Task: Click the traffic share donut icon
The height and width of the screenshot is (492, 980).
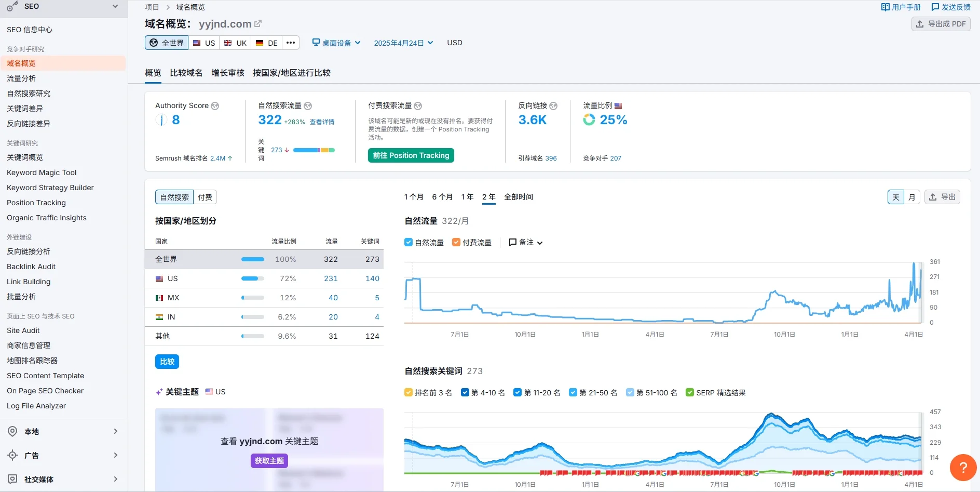Action: pyautogui.click(x=589, y=119)
